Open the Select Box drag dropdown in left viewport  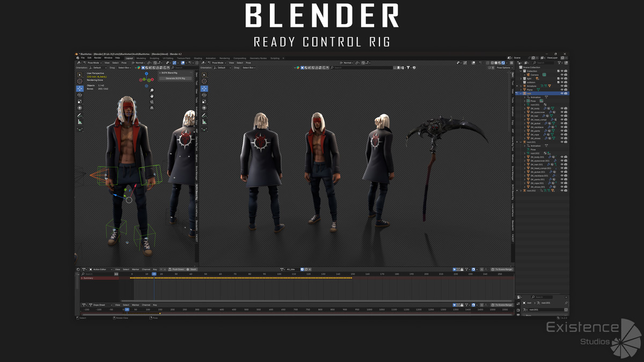pyautogui.click(x=124, y=68)
